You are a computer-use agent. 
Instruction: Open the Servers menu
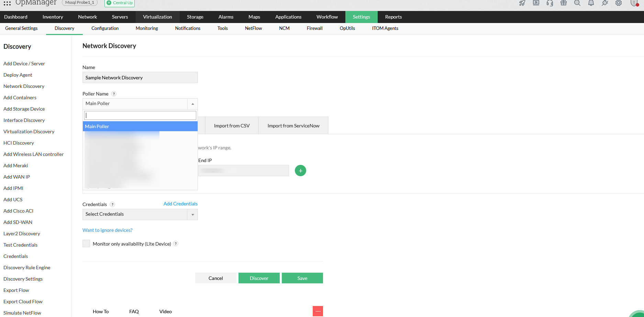coord(120,17)
